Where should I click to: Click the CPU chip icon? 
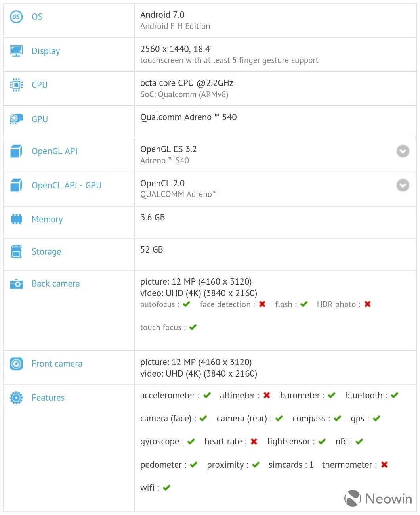click(16, 85)
